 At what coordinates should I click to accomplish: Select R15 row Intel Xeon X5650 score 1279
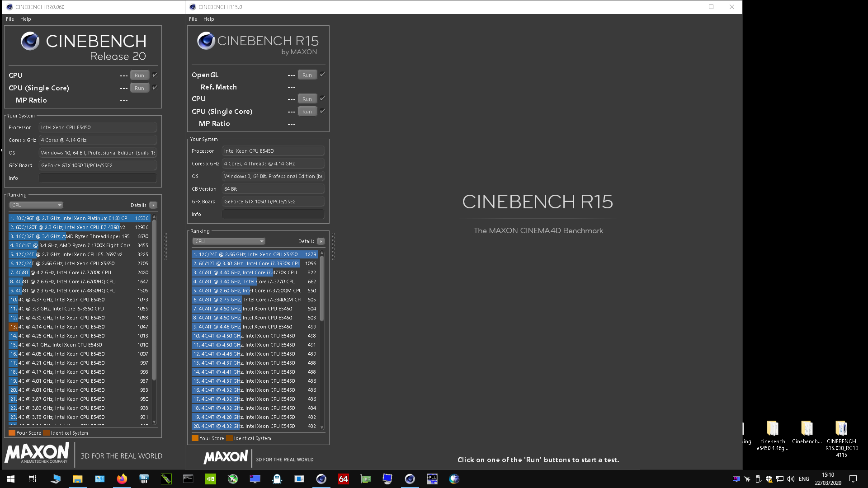(x=255, y=254)
